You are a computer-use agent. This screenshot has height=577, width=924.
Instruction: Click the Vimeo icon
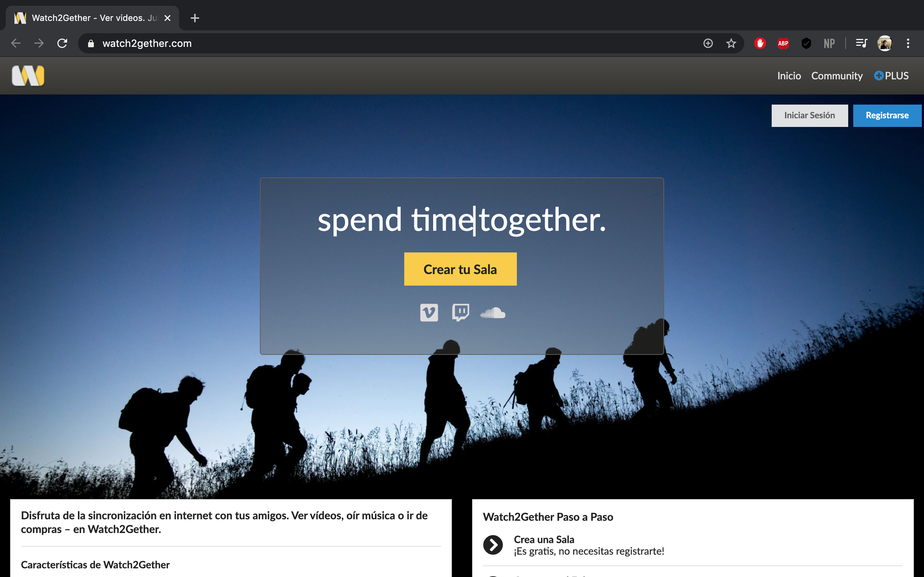coord(429,313)
